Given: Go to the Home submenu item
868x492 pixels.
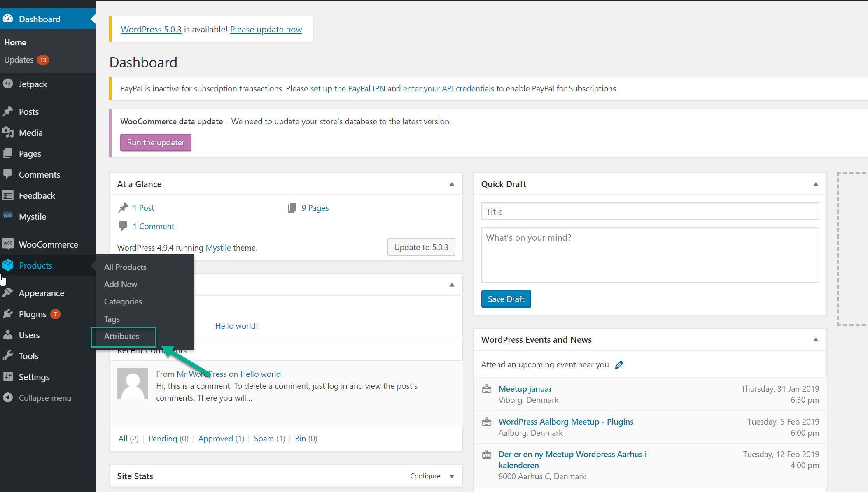Looking at the screenshot, I should [x=15, y=42].
